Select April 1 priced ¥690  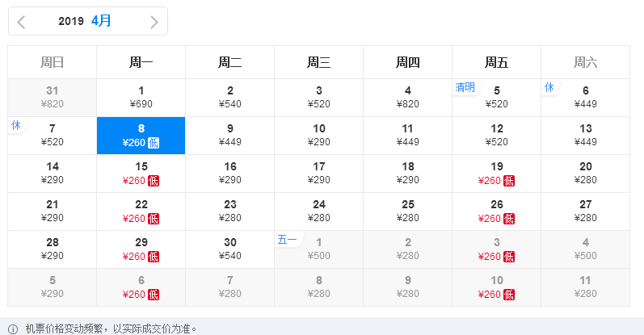pos(141,98)
